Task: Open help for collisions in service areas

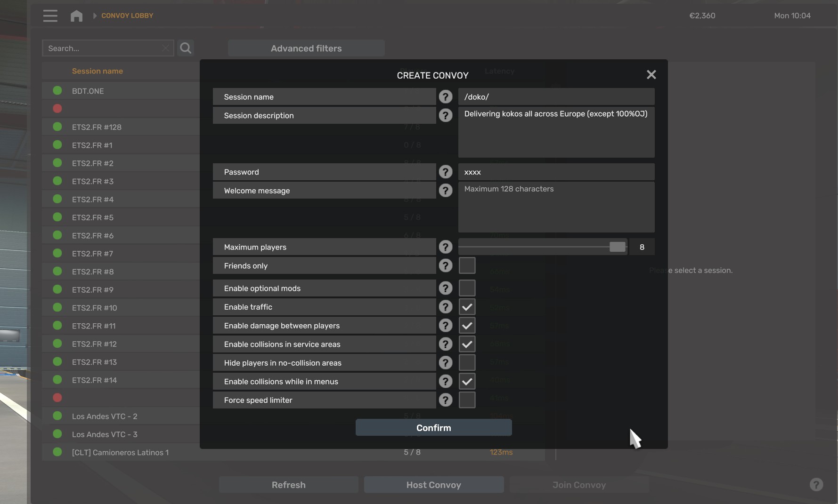Action: [x=445, y=344]
